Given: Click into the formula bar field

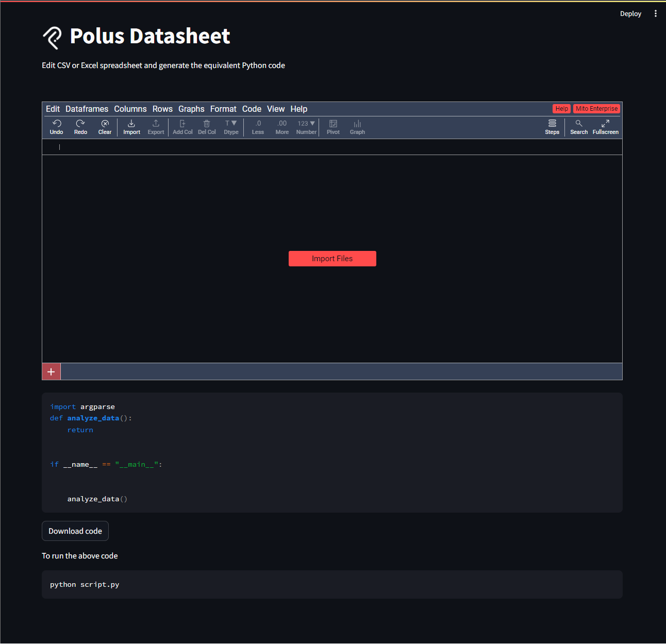Looking at the screenshot, I should [332, 147].
